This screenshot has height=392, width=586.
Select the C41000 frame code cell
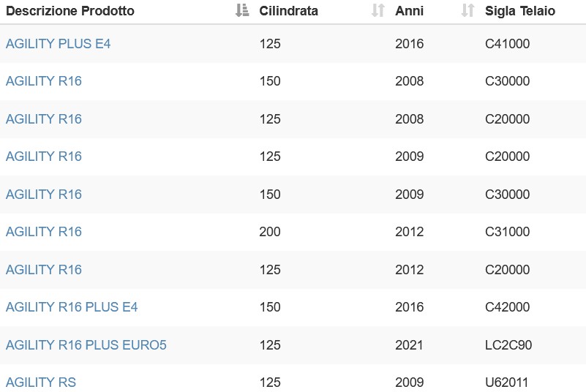coord(507,44)
